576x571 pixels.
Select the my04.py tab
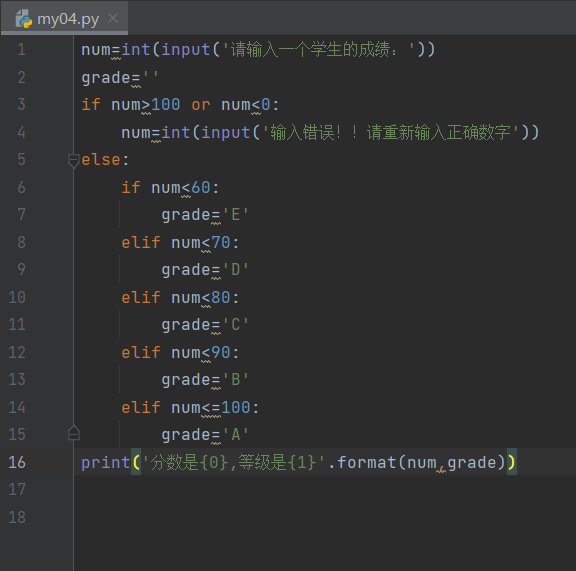[x=65, y=18]
